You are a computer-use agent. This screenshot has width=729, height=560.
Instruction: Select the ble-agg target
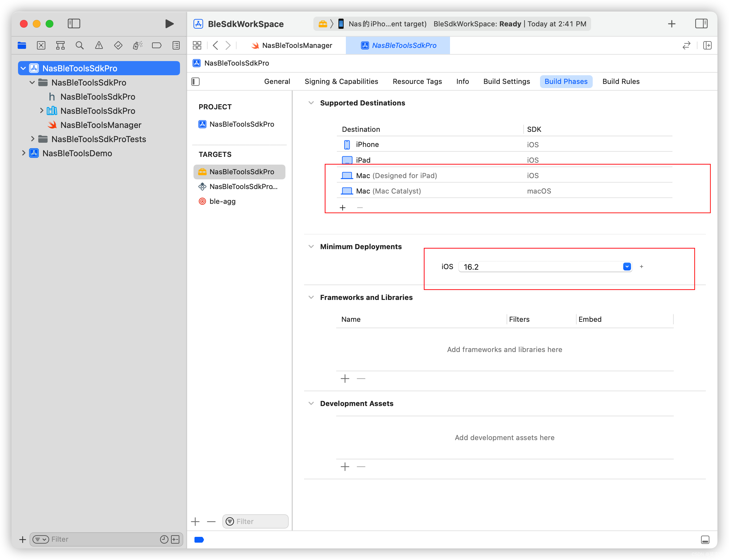point(222,201)
